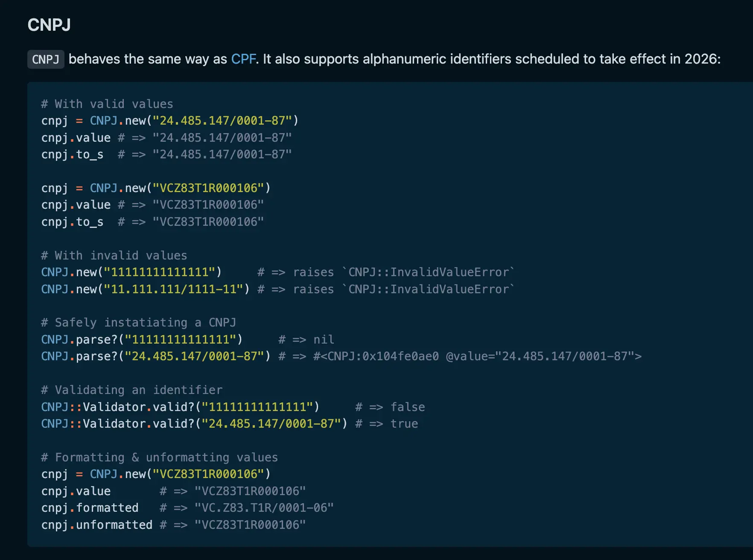This screenshot has width=753, height=560.
Task: Click the "# Safely instatiating a CNPJ" comment
Action: [138, 323]
